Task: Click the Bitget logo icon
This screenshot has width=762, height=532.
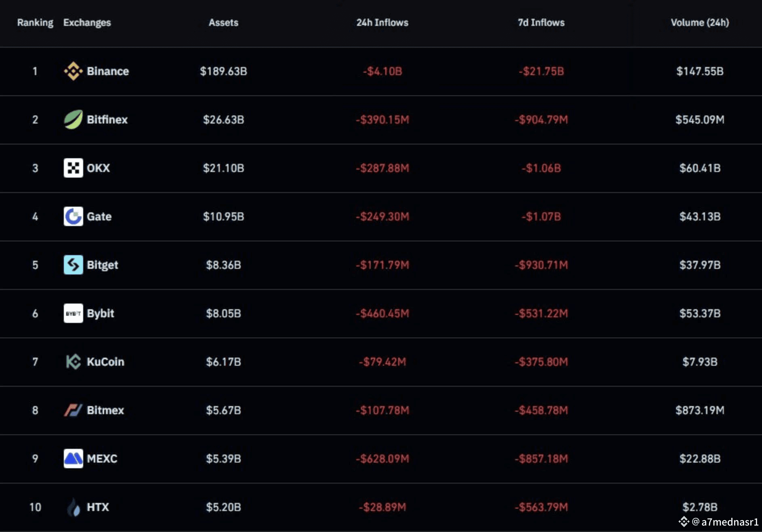Action: coord(73,265)
